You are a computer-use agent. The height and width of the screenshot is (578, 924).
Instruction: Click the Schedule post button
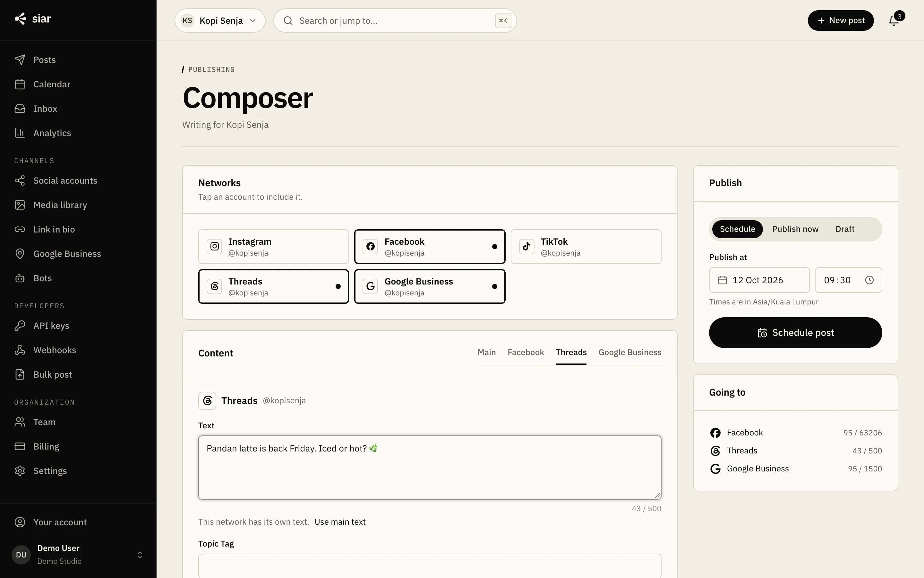(x=795, y=333)
